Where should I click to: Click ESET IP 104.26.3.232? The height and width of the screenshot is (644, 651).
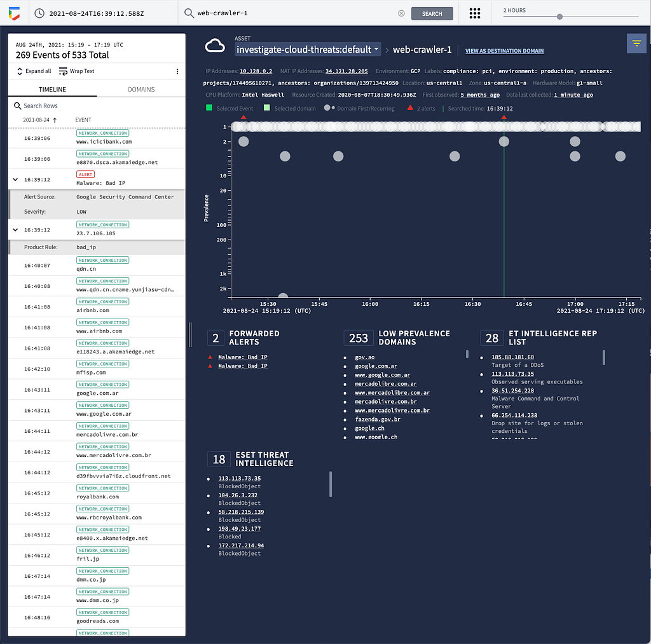pyautogui.click(x=238, y=495)
